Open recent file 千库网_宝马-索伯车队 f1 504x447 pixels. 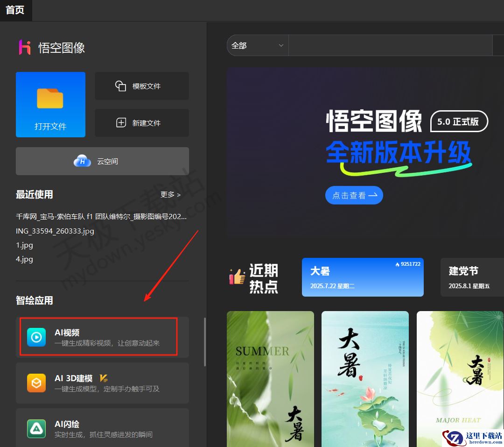101,217
